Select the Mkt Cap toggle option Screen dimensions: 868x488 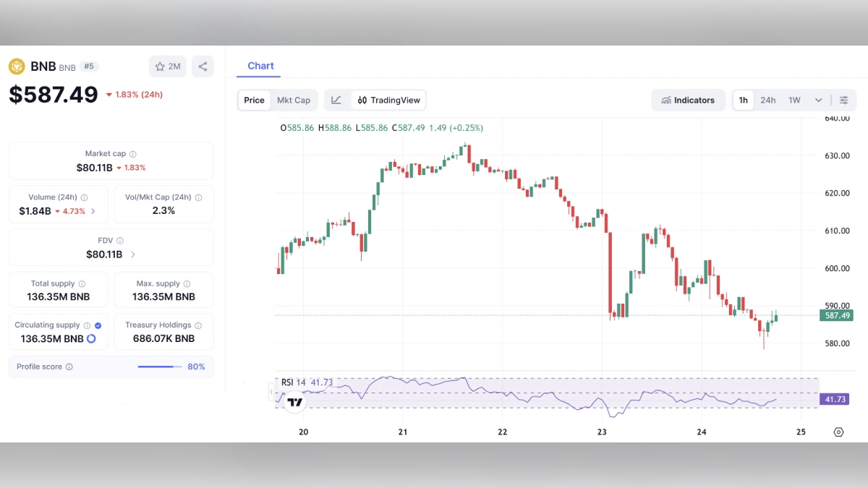click(294, 100)
